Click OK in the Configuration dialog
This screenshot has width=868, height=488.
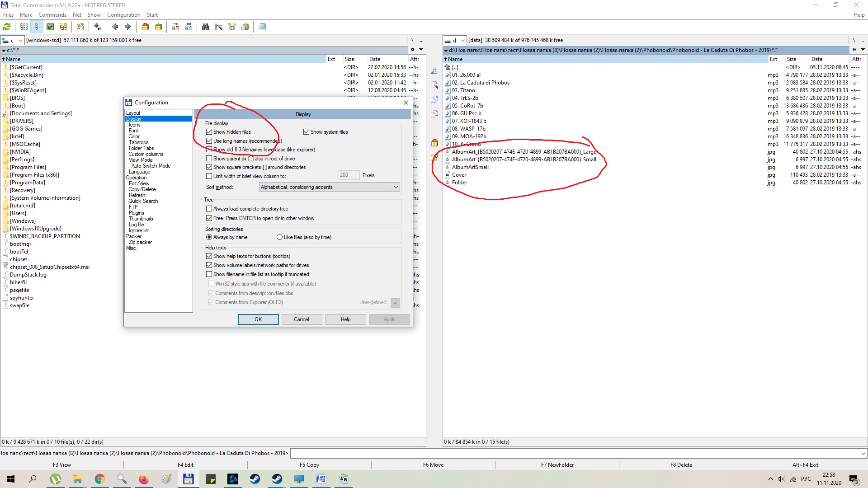click(x=258, y=319)
